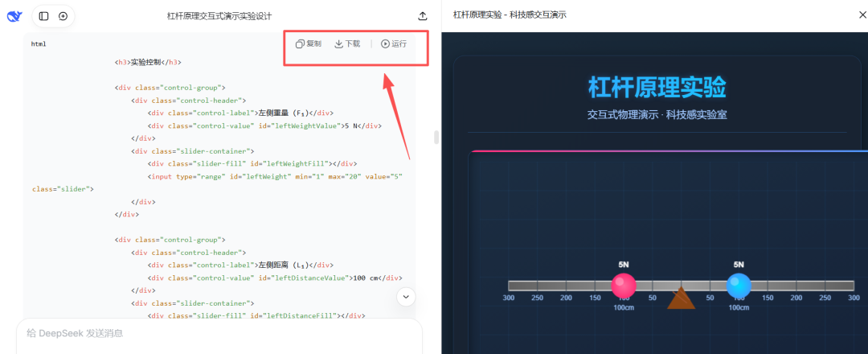Click the pink left weight ball
Image resolution: width=868 pixels, height=354 pixels.
tap(624, 286)
